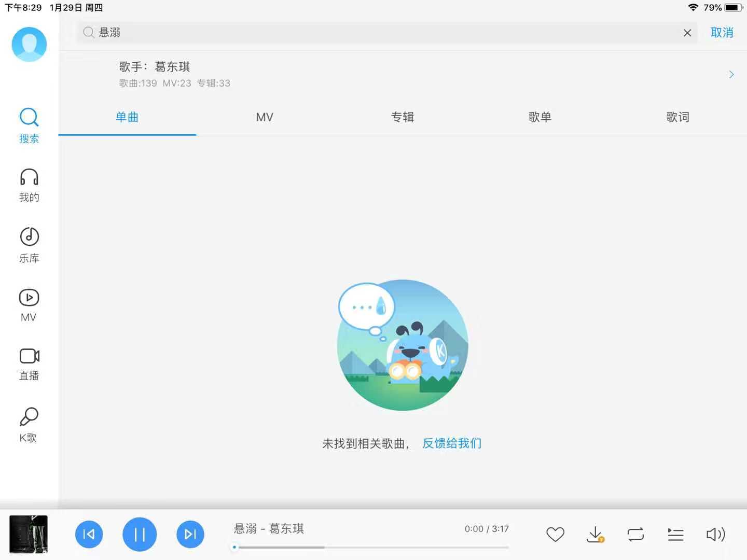Click the 反馈给我们 feedback link
Screen dimensions: 747x560
pyautogui.click(x=452, y=443)
